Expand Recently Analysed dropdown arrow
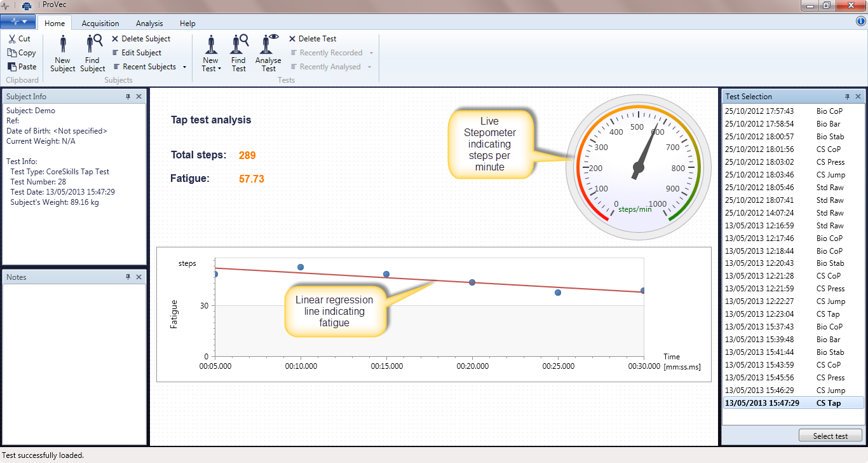Image resolution: width=868 pixels, height=463 pixels. pos(370,67)
